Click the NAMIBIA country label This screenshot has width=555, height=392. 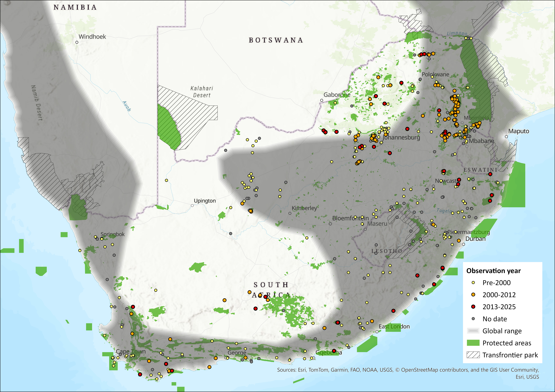[x=75, y=7]
